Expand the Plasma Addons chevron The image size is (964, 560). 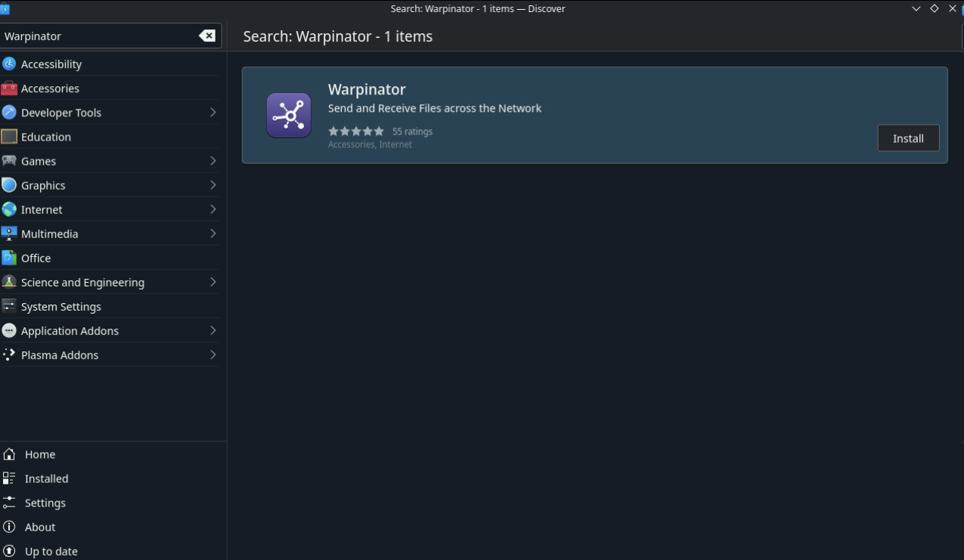[x=212, y=354]
